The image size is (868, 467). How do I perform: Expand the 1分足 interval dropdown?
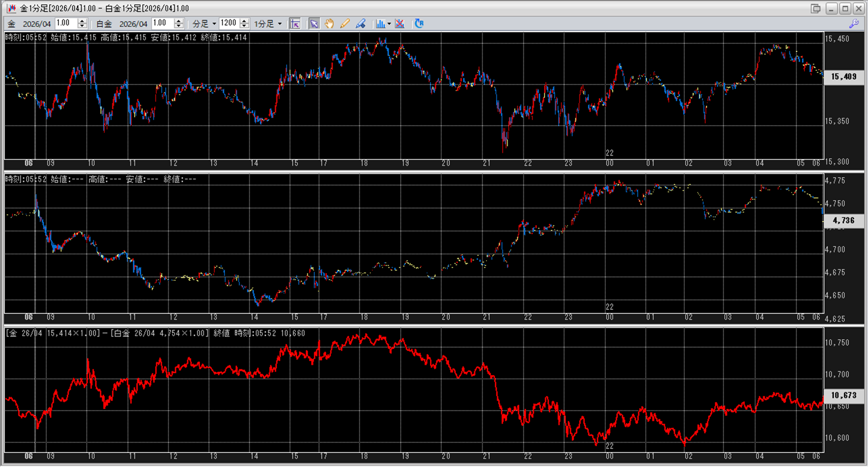coord(280,24)
